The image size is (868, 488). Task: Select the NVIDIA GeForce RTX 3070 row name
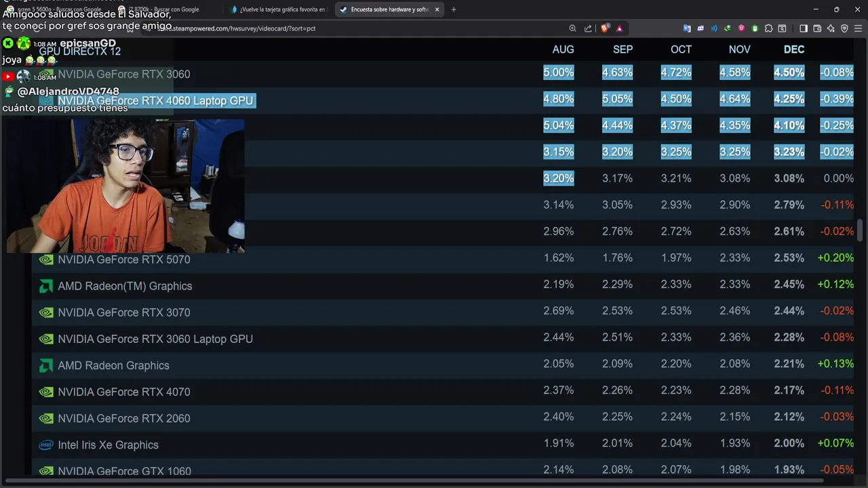point(124,312)
